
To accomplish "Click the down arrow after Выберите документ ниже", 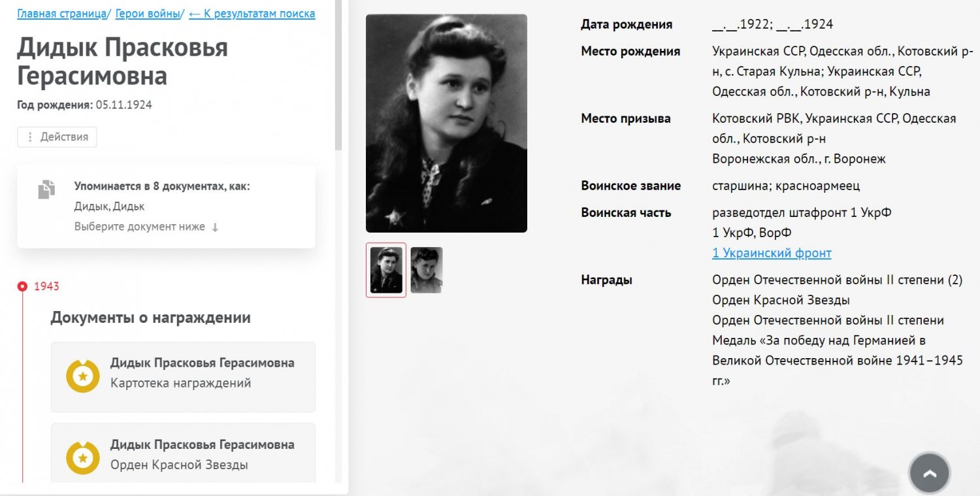I will (215, 227).
